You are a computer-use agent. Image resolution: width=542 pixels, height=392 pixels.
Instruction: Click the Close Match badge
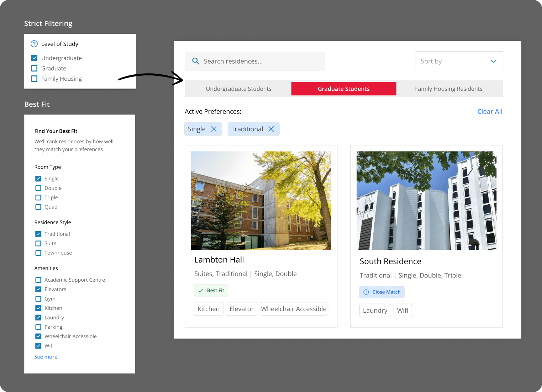click(x=382, y=292)
